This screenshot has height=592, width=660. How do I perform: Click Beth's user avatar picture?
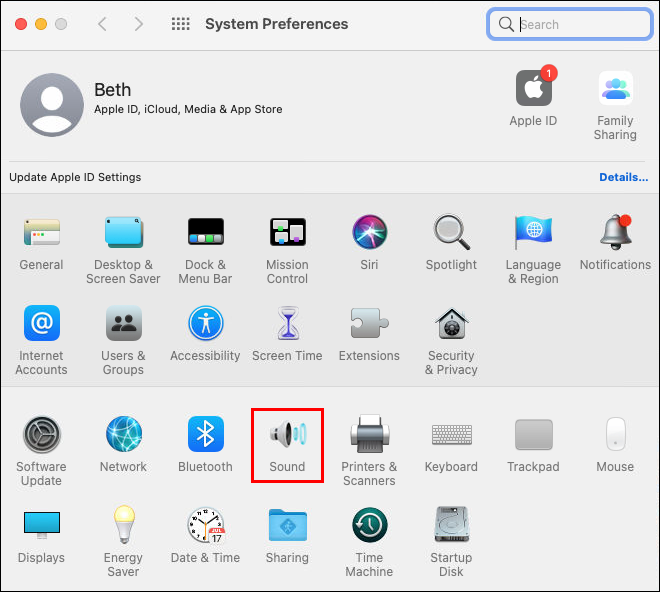click(x=52, y=105)
